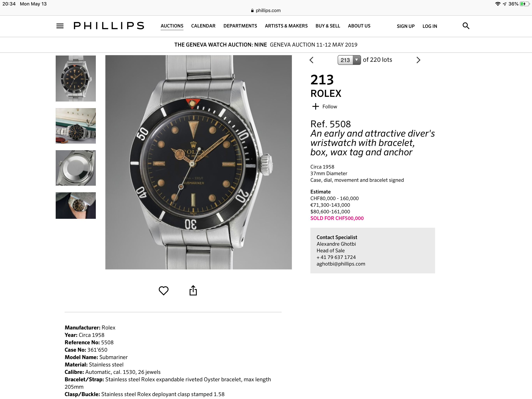Open the lot number 213 dropdown

point(349,60)
